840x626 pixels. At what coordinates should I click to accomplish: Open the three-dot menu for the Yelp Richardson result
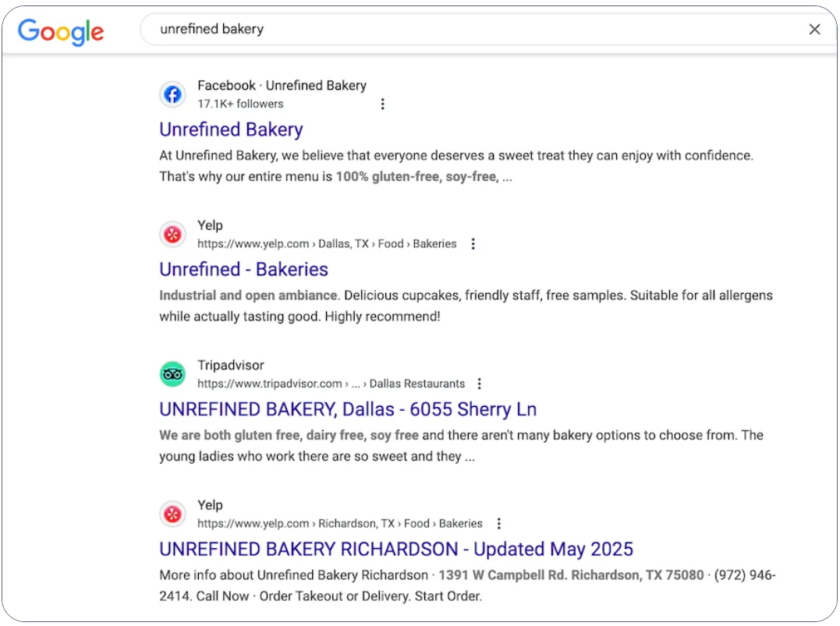tap(498, 523)
